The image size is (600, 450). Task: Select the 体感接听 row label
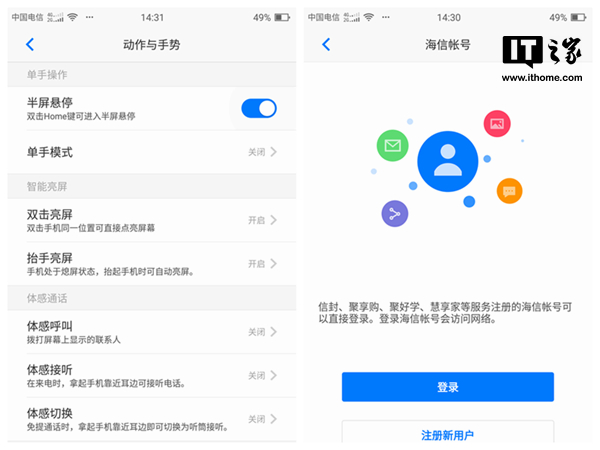(50, 370)
